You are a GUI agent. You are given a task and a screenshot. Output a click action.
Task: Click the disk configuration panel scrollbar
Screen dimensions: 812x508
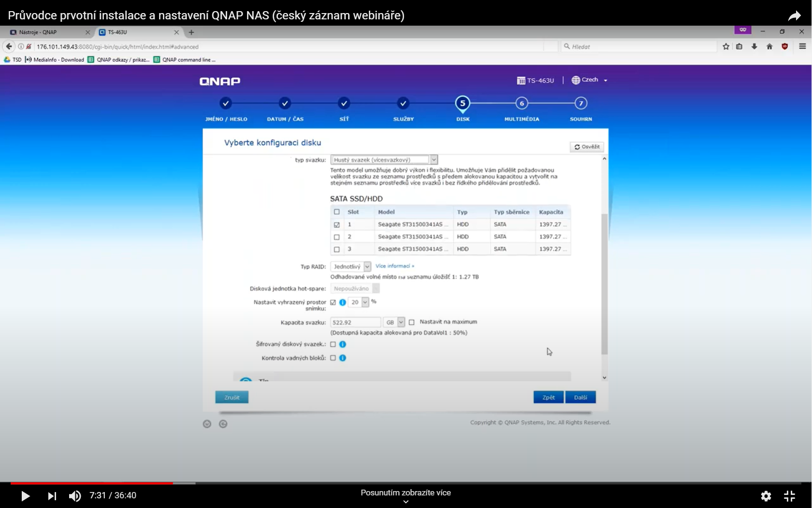click(x=604, y=284)
